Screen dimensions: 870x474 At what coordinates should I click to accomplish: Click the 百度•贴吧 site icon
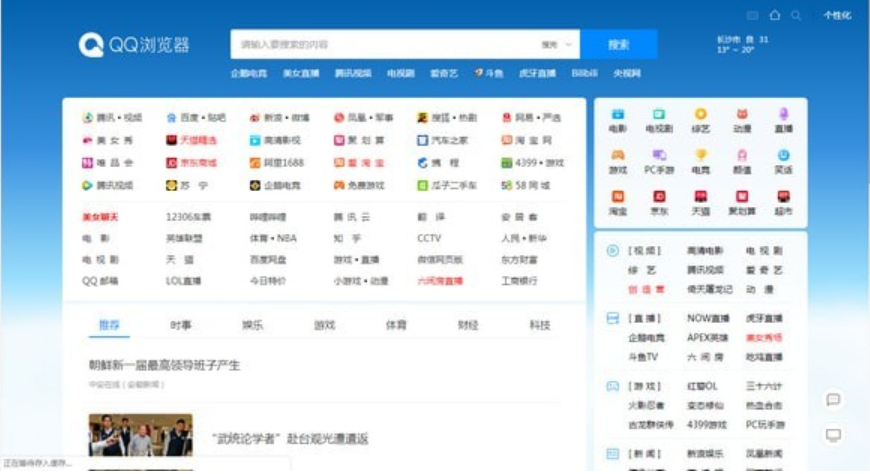tap(171, 118)
